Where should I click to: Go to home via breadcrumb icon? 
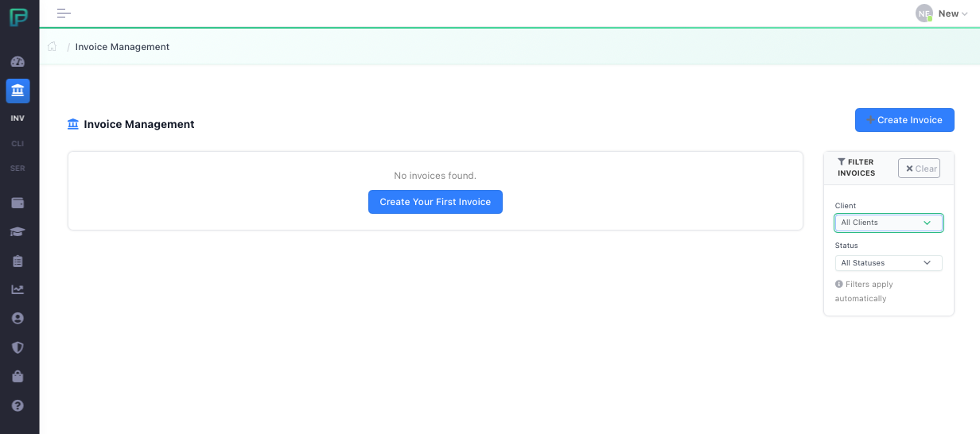click(52, 47)
